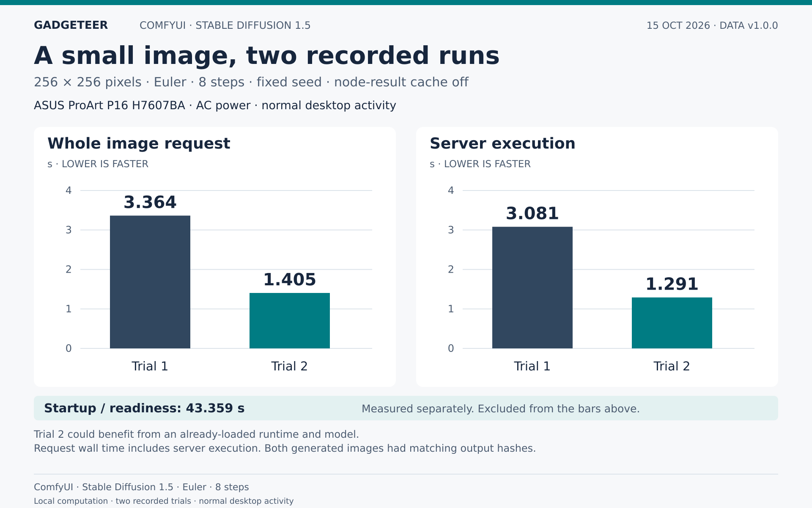Click the 'Whole image request' chart title
Image resolution: width=812 pixels, height=508 pixels.
coord(139,144)
